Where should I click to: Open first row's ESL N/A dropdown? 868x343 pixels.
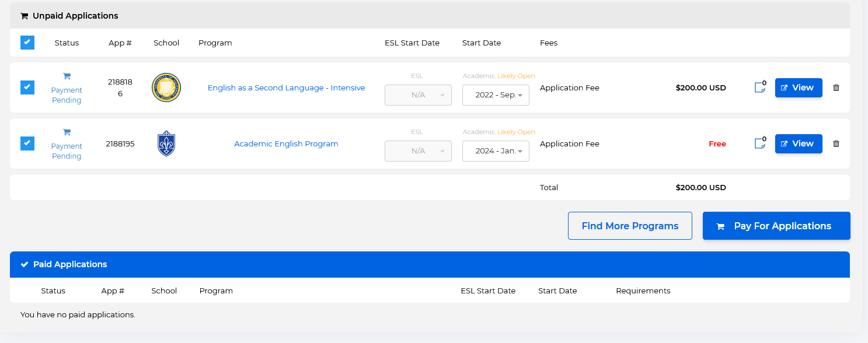click(418, 95)
